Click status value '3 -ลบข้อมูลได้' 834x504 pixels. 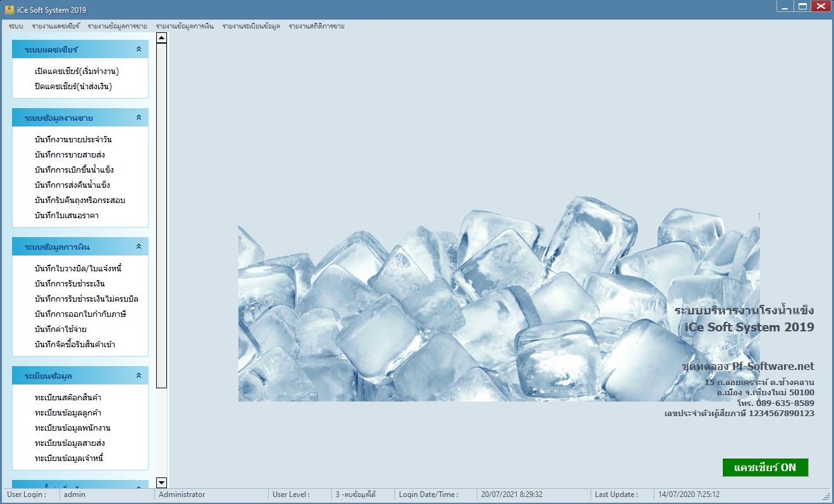[x=355, y=495]
